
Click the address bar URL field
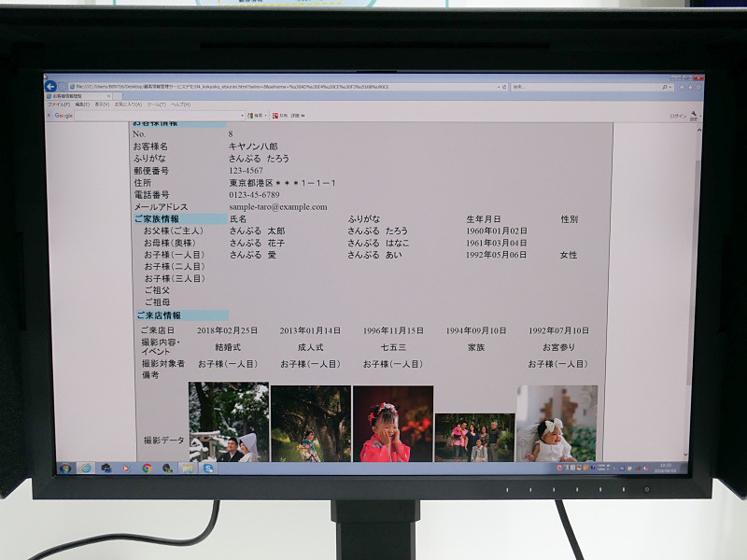pos(284,87)
